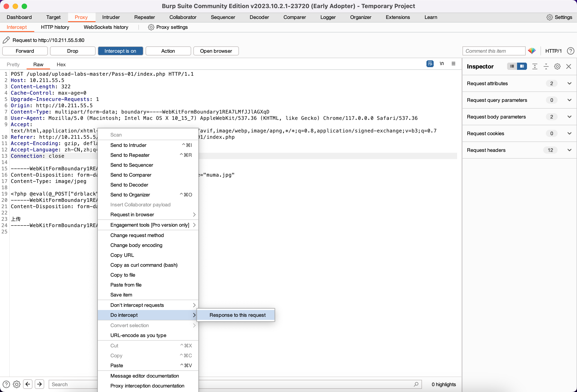The image size is (577, 392).
Task: Select Copy to file
Action: tap(148, 275)
